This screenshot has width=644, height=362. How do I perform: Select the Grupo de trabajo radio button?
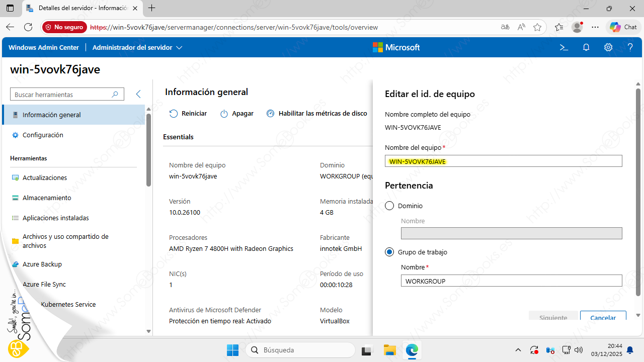point(389,252)
